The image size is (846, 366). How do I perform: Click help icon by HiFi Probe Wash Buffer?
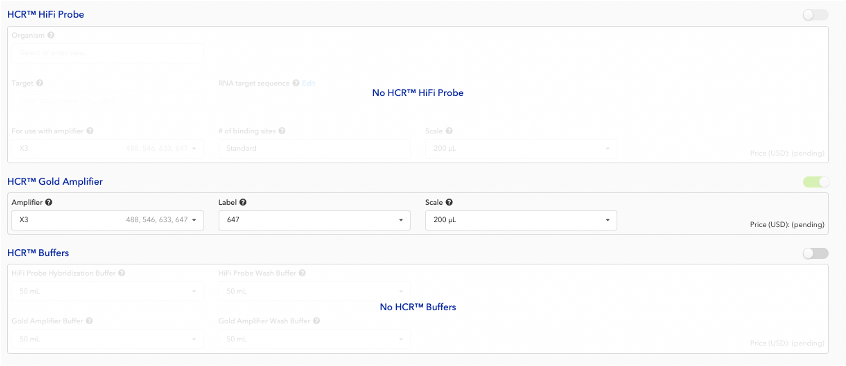(302, 273)
